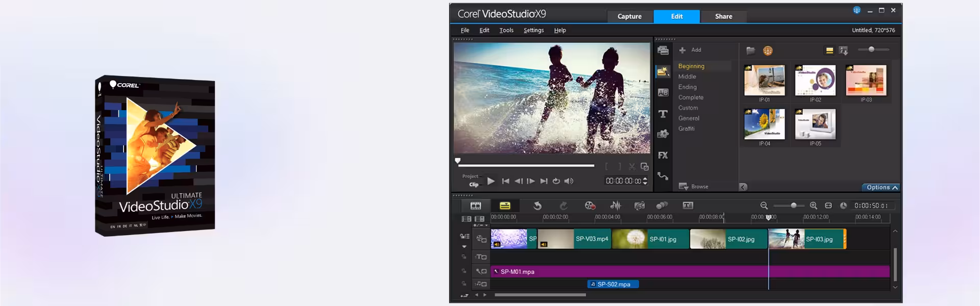This screenshot has height=306, width=980.
Task: Select the Custom category
Action: (x=688, y=108)
